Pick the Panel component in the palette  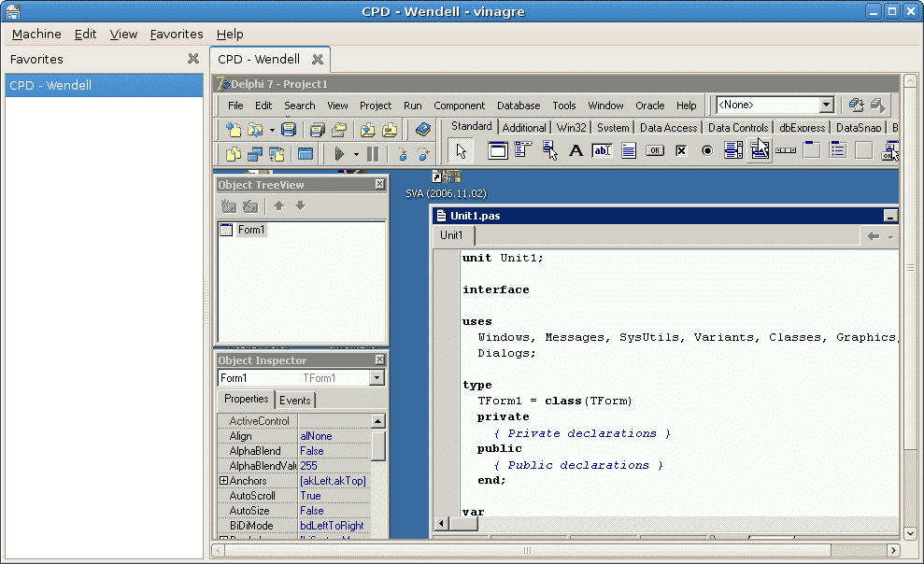coord(864,150)
